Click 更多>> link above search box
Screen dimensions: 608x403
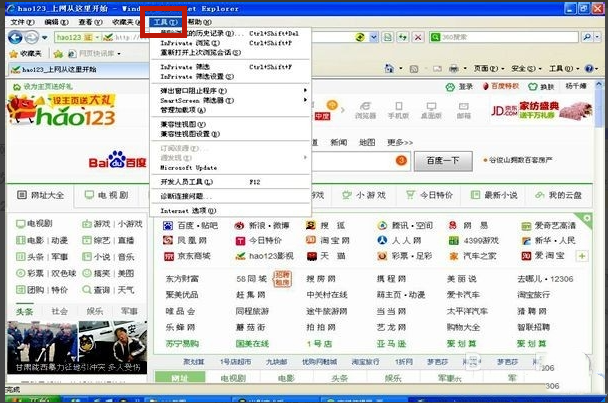tap(400, 143)
